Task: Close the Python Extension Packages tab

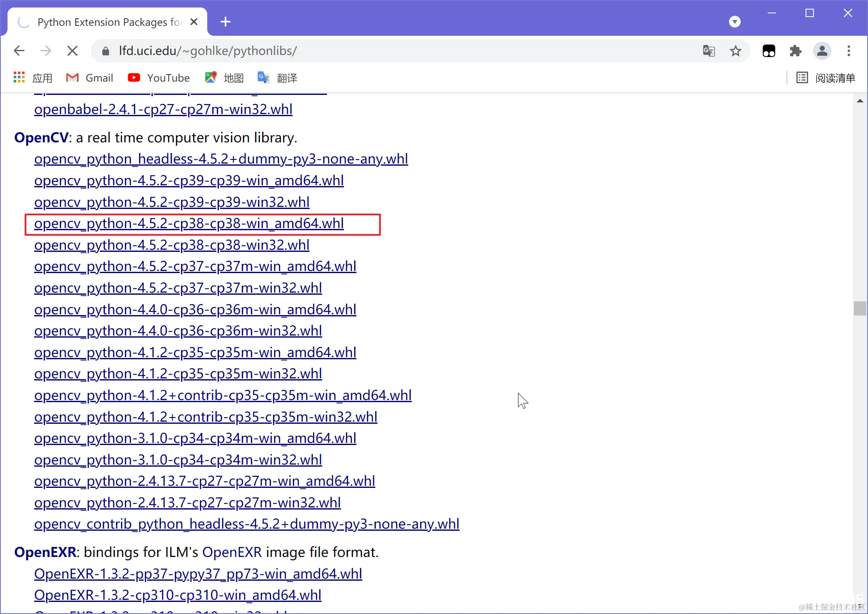Action: tap(194, 22)
